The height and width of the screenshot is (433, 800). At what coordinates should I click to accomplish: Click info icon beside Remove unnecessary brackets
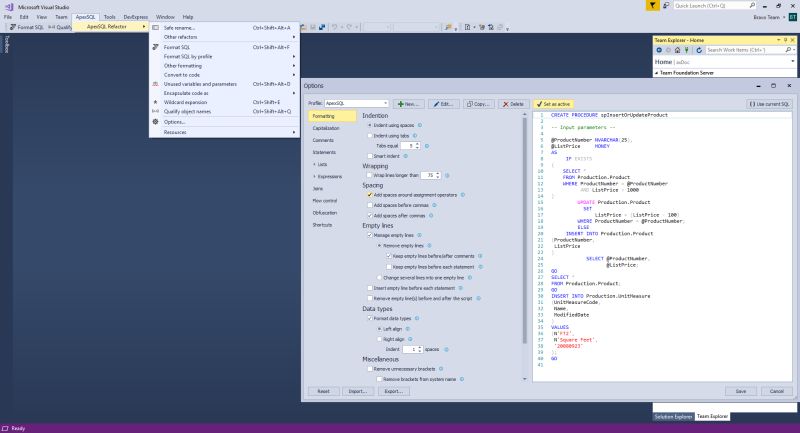pyautogui.click(x=441, y=369)
